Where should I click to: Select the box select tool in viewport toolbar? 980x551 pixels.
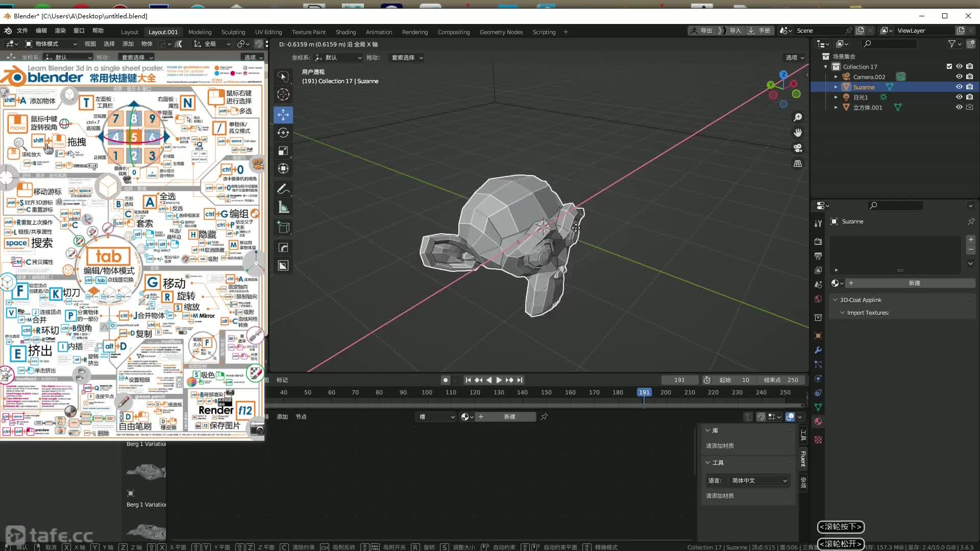(x=283, y=77)
